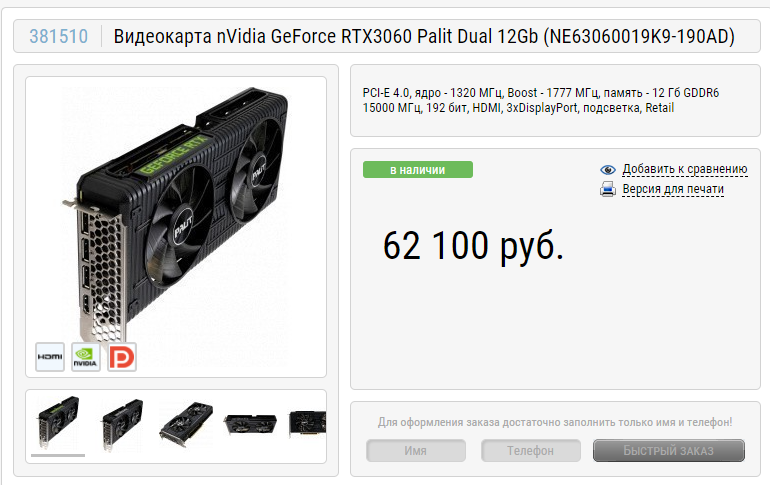Click the 'Телефон' input field
The width and height of the screenshot is (770, 485).
tap(531, 451)
